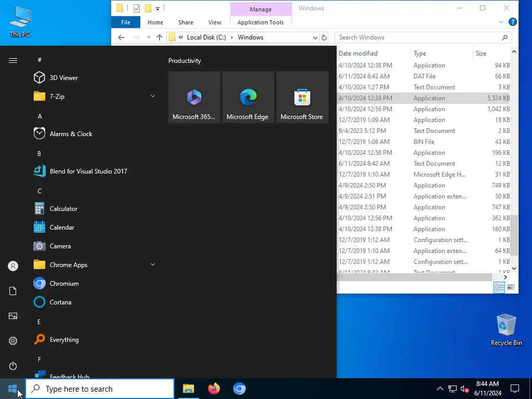Image resolution: width=532 pixels, height=399 pixels.
Task: Open recent locations dropdown arrow
Action: click(149, 37)
